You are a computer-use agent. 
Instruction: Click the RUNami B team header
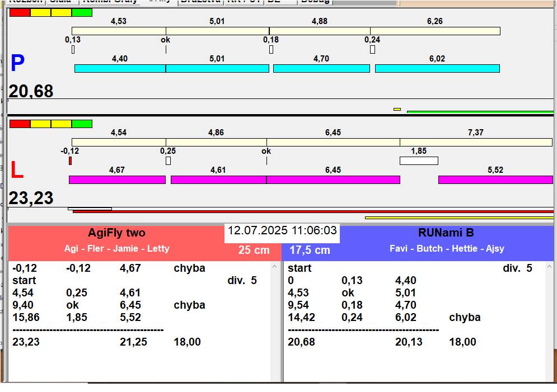click(446, 233)
